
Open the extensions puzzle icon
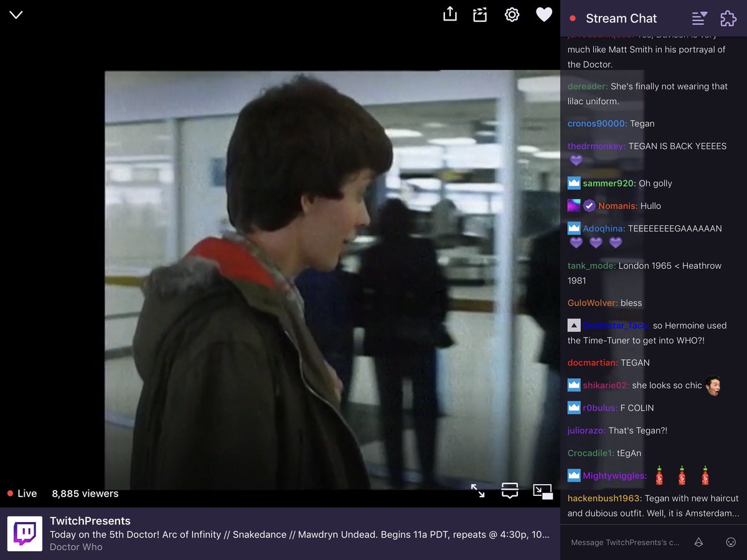[728, 18]
